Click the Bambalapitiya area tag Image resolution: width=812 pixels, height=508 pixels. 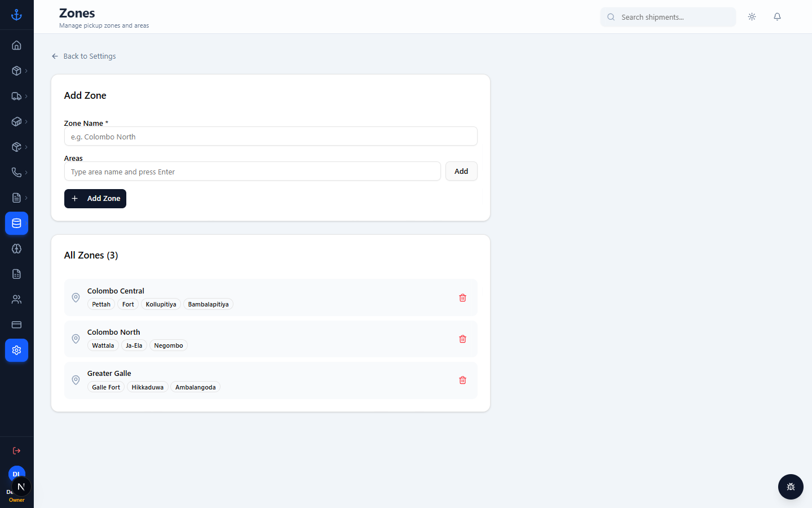208,304
